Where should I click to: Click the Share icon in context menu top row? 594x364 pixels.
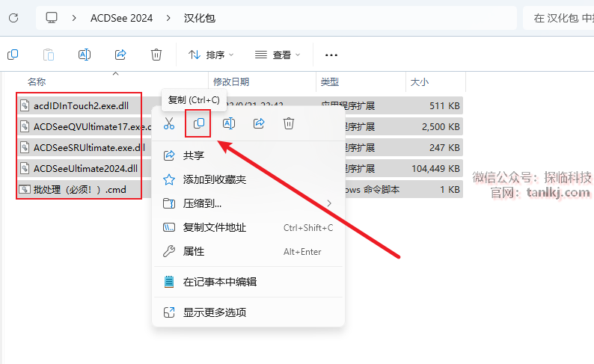(259, 123)
